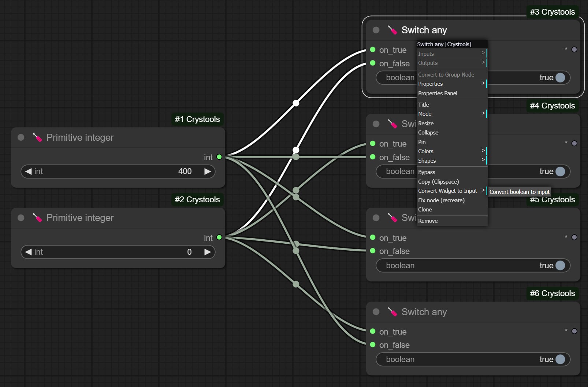Choose Pin from the context menu
The image size is (588, 387).
[x=452, y=142]
